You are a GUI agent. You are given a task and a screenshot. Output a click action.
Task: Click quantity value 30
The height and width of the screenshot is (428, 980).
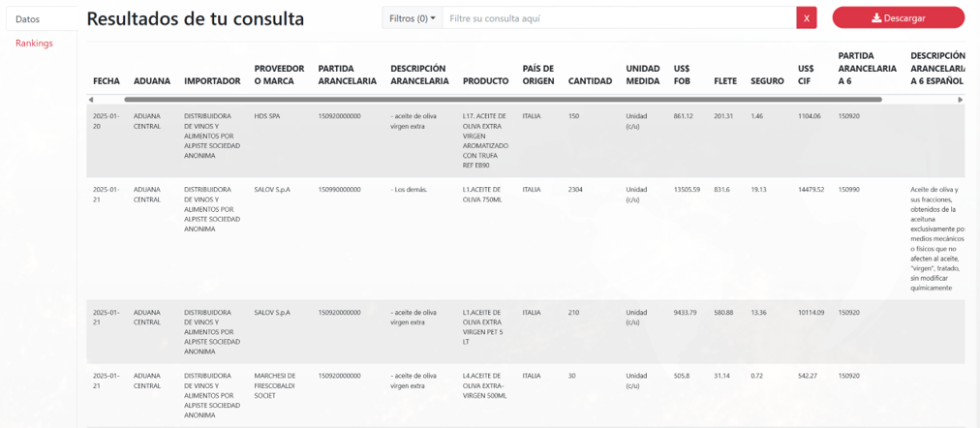coord(572,376)
